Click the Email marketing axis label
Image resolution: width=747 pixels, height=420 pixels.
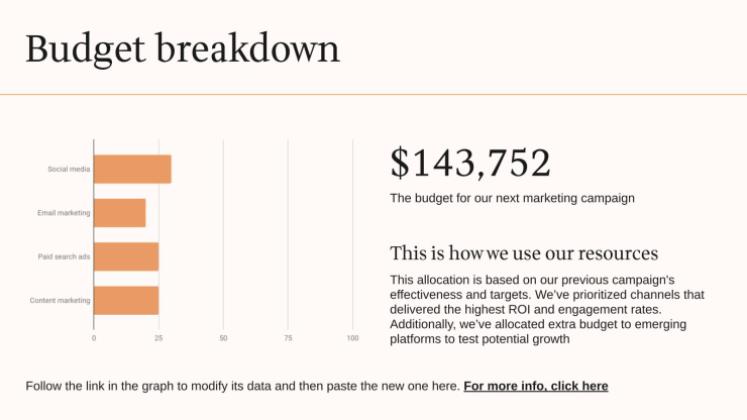coord(63,213)
